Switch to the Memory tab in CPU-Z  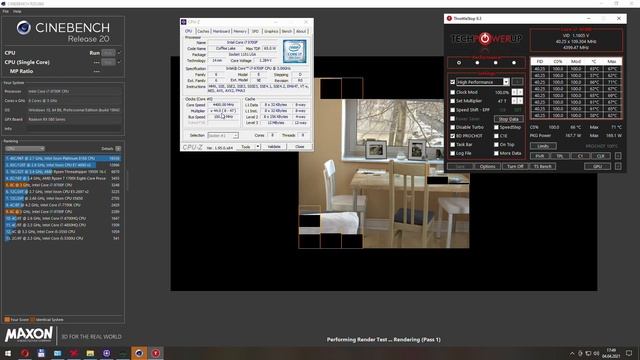[240, 31]
